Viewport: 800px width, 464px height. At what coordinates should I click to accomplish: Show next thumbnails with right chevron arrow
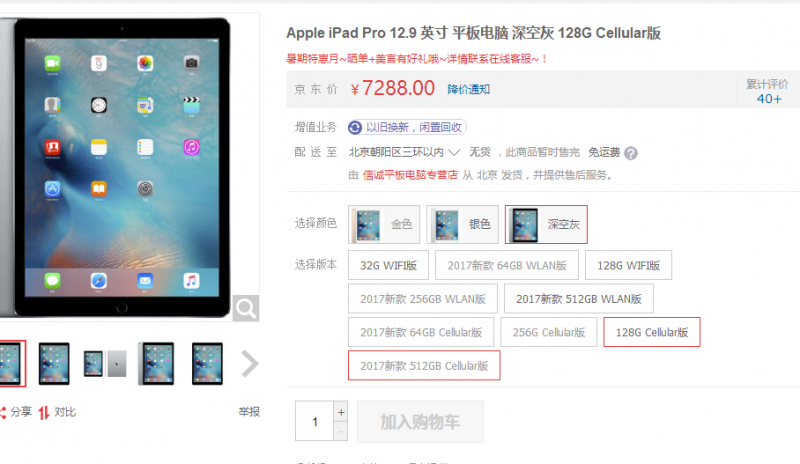point(250,364)
